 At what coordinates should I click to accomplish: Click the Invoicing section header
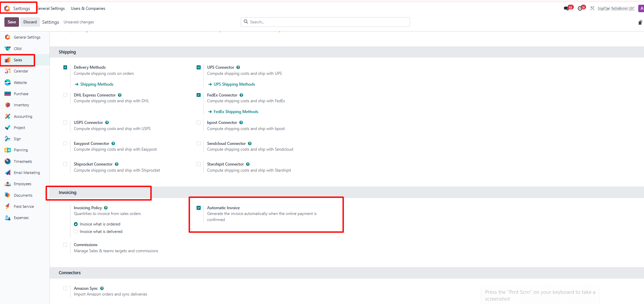[x=67, y=193]
